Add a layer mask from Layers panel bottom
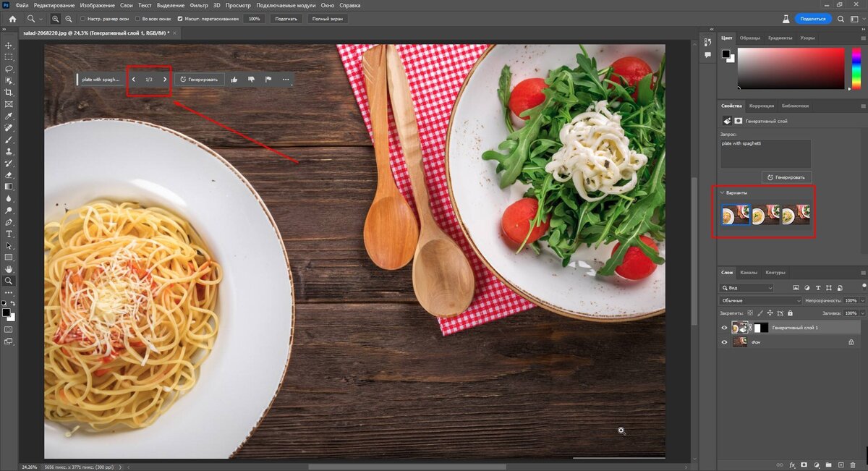The height and width of the screenshot is (471, 868). (x=804, y=464)
